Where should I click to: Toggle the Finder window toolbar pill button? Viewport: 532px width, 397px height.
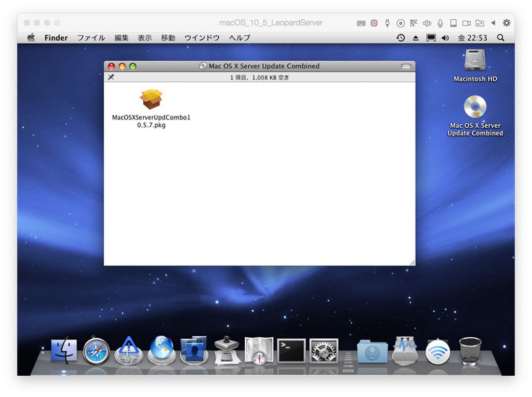click(x=406, y=66)
